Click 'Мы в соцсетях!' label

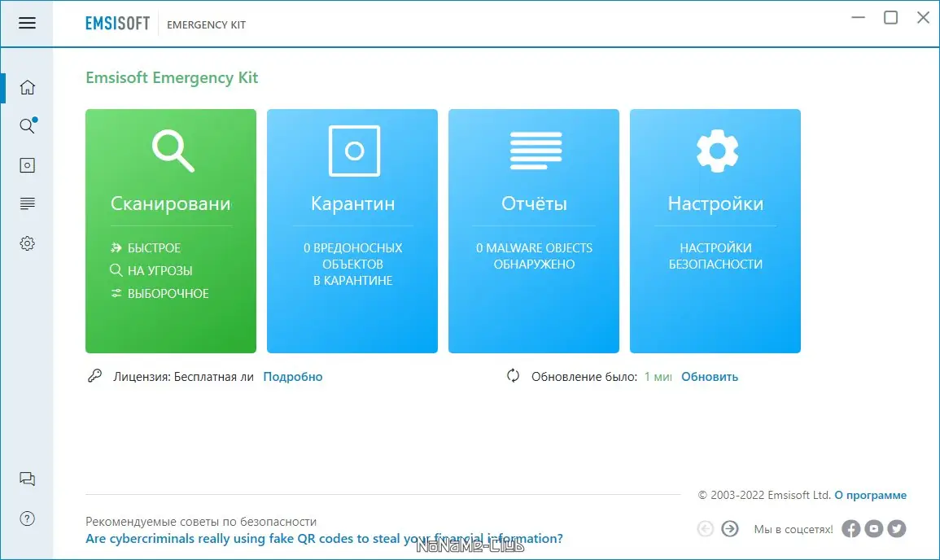tap(794, 529)
